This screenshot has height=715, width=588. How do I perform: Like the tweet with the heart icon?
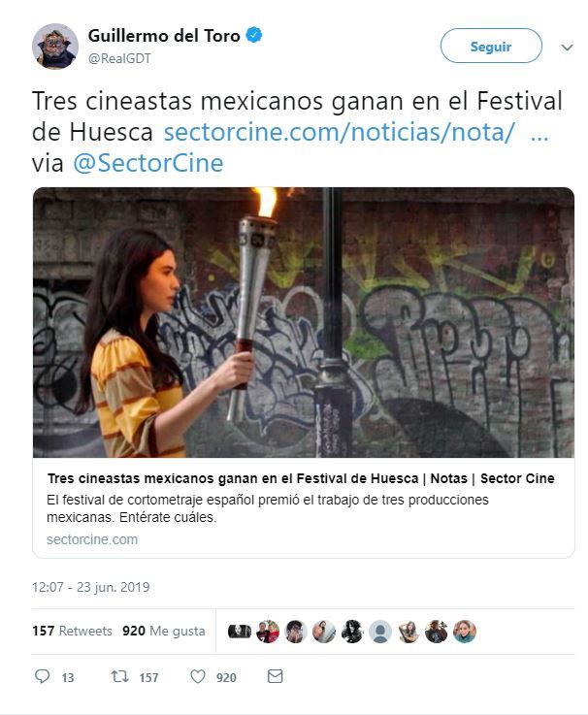pyautogui.click(x=198, y=676)
